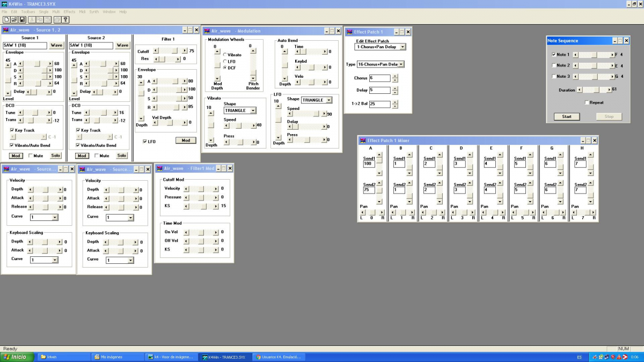This screenshot has width=644, height=362.
Task: Open the Vibrato Shape dropdown
Action: pos(253,110)
